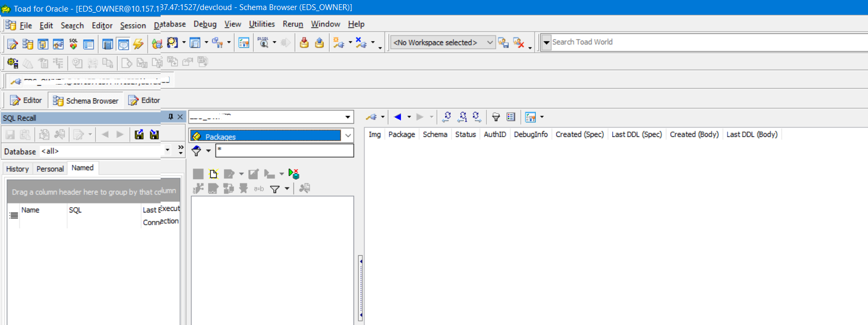Click the blue back arrow in the right pane
The image size is (868, 325).
tap(398, 117)
